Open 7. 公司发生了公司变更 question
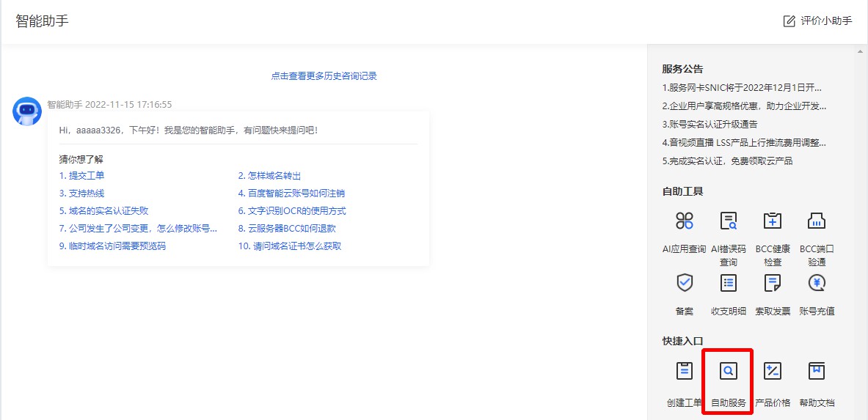 click(x=138, y=229)
